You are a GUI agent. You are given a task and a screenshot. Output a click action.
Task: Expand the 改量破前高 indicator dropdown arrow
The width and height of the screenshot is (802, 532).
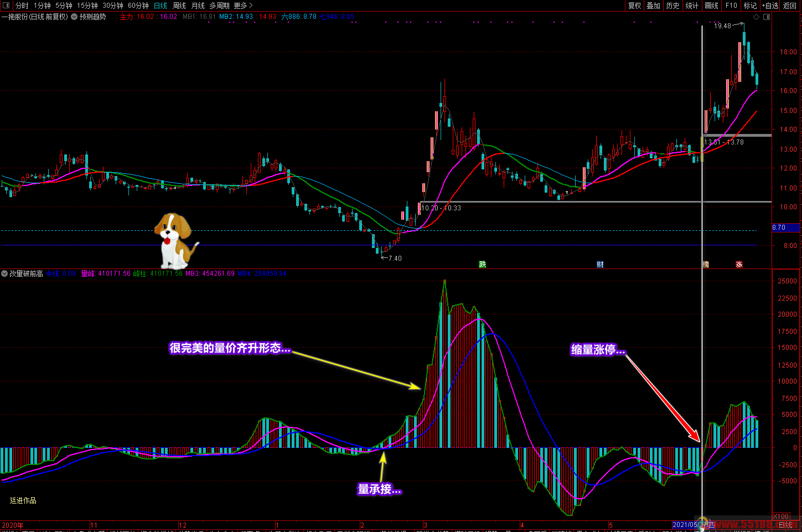click(4, 273)
